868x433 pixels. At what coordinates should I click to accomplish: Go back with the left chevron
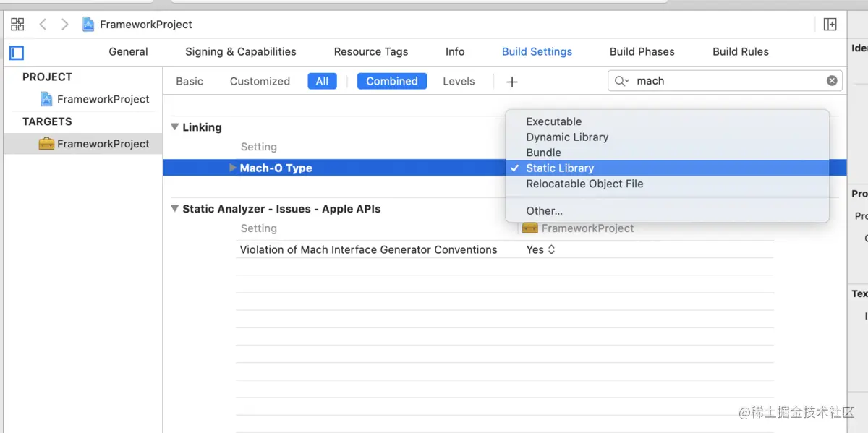43,25
